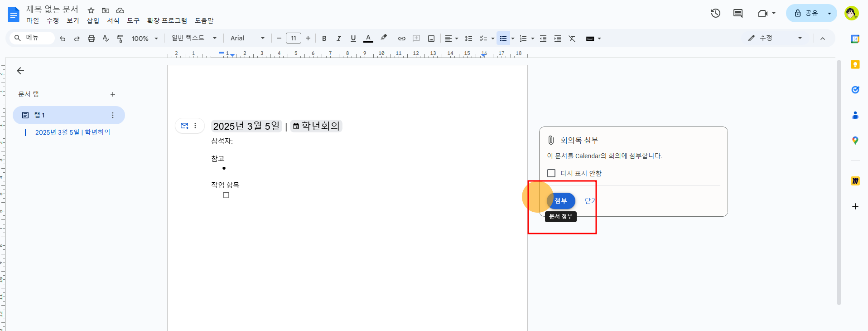Collapse the toolbar with chevron
Viewport: 868px width, 331px height.
coord(823,39)
